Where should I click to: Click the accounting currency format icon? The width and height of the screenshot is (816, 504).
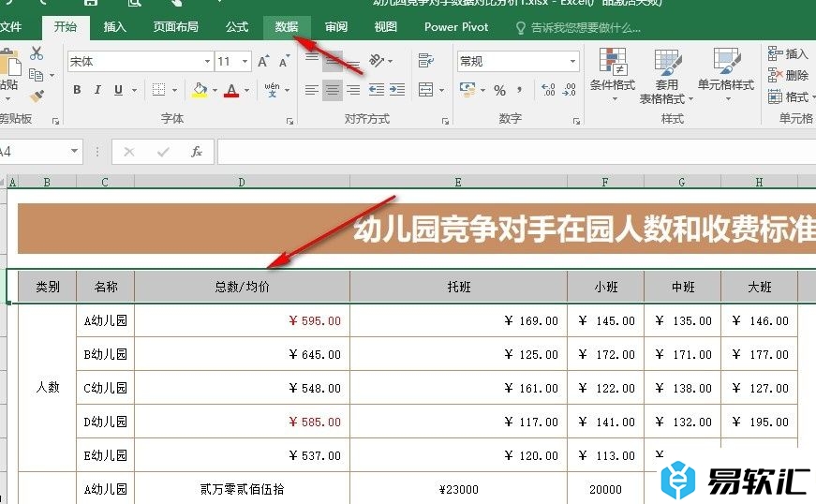point(467,90)
